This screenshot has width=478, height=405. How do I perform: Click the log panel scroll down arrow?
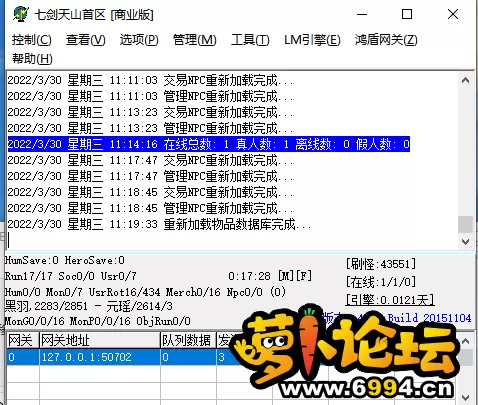pos(465,241)
